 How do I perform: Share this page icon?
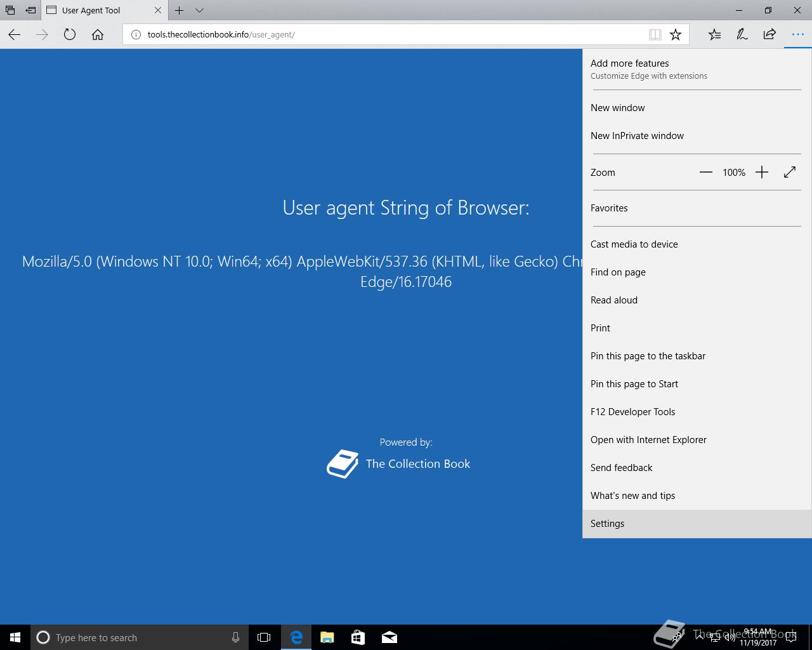[x=769, y=35]
